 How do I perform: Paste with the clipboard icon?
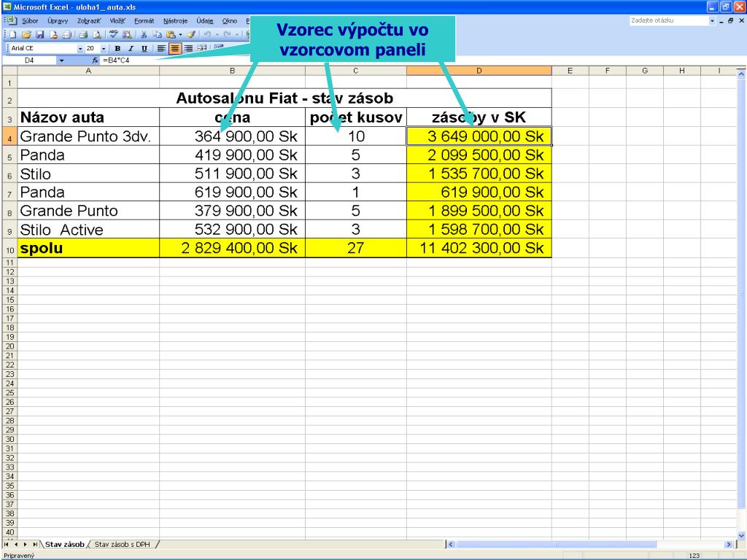click(x=171, y=35)
